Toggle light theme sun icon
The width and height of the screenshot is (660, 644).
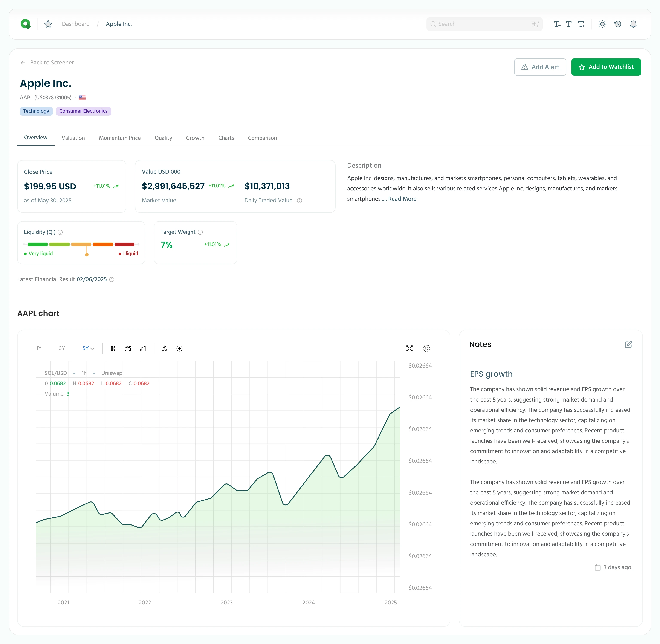(602, 24)
